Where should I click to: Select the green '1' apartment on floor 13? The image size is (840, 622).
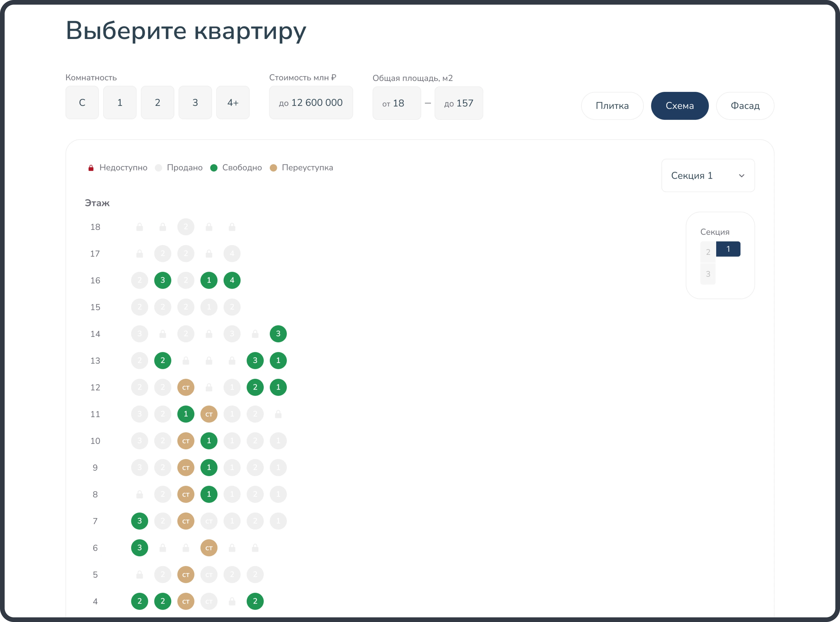[278, 360]
